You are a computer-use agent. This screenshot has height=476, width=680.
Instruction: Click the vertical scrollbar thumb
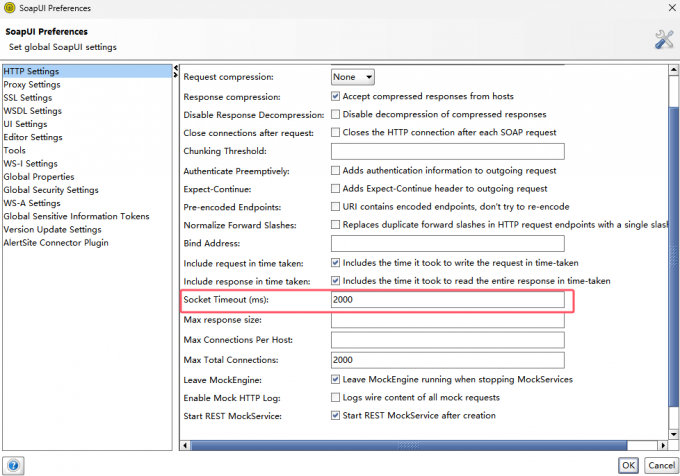673,256
